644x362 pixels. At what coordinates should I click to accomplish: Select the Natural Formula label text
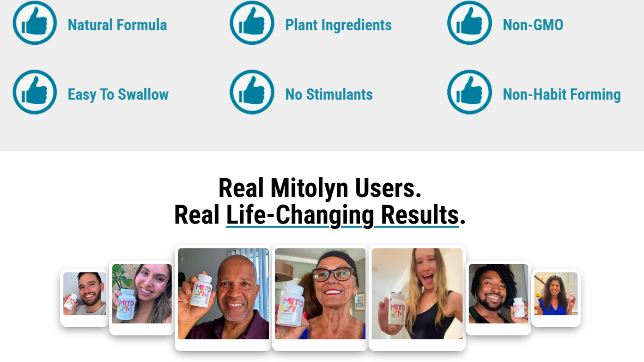pos(117,25)
